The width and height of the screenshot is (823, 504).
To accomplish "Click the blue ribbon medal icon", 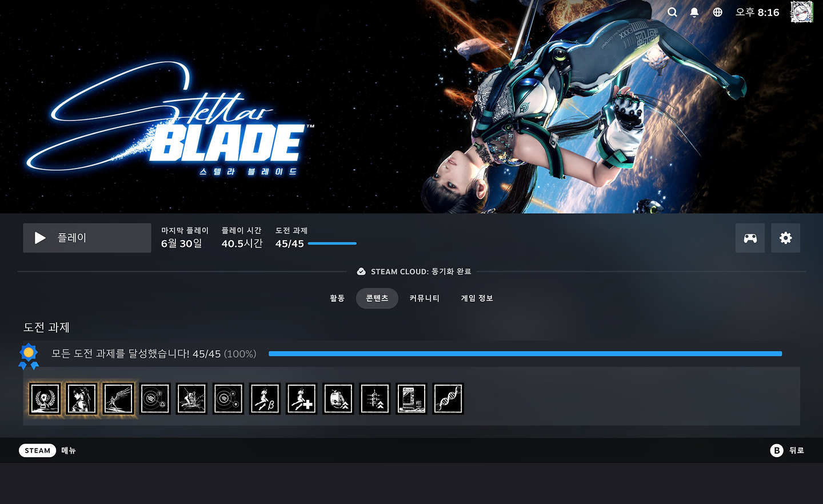I will coord(29,356).
